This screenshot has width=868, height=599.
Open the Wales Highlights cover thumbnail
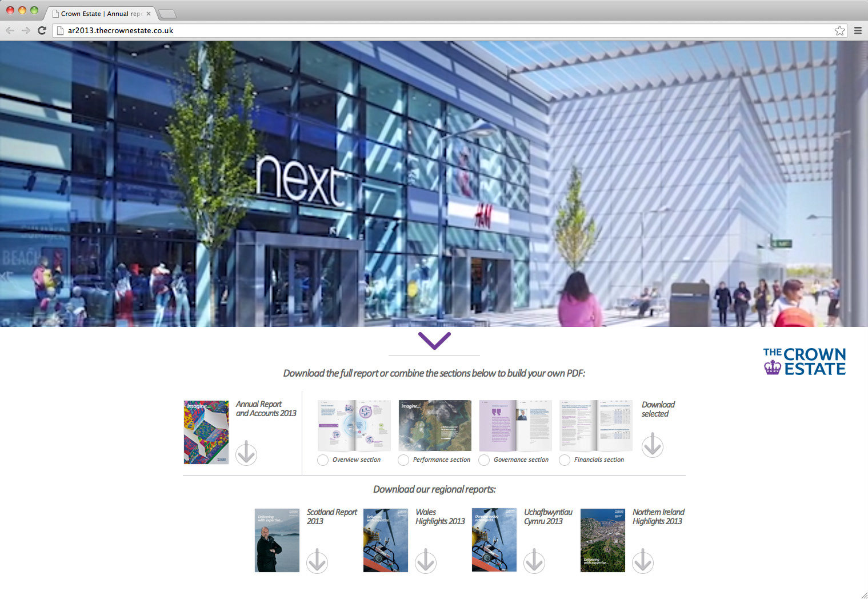coord(386,541)
